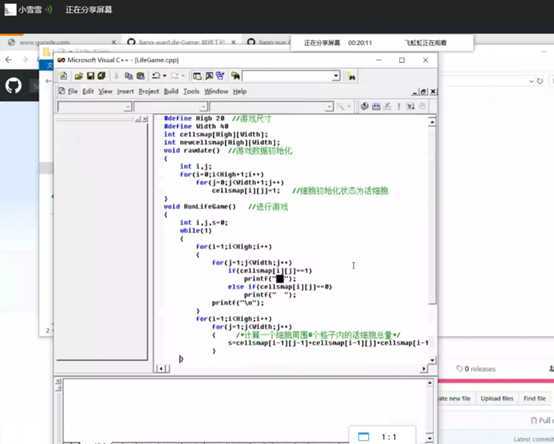Click the Compile icon in build minibar

point(364,106)
